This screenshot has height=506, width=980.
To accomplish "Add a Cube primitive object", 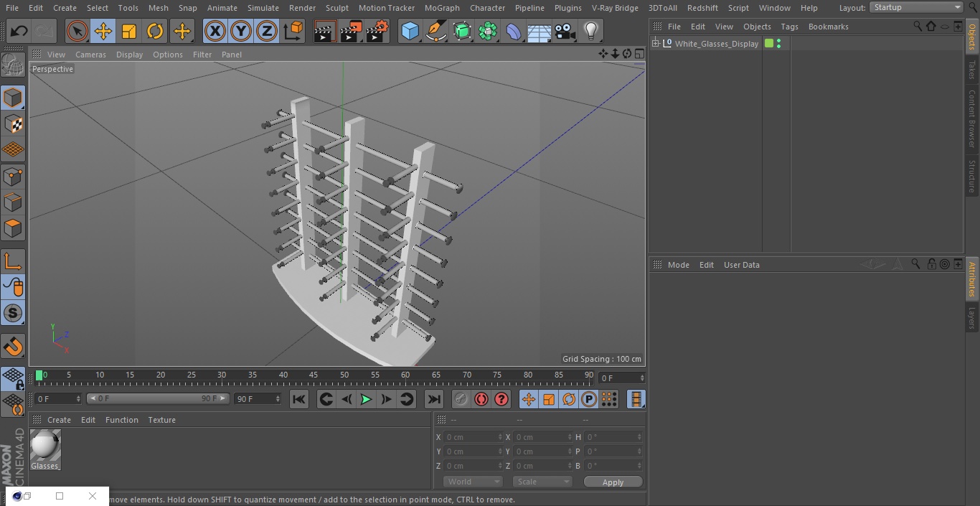I will tap(410, 31).
